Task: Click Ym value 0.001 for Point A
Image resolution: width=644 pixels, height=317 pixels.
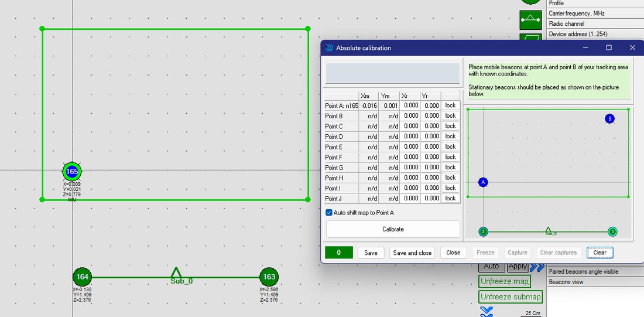Action: 389,105
